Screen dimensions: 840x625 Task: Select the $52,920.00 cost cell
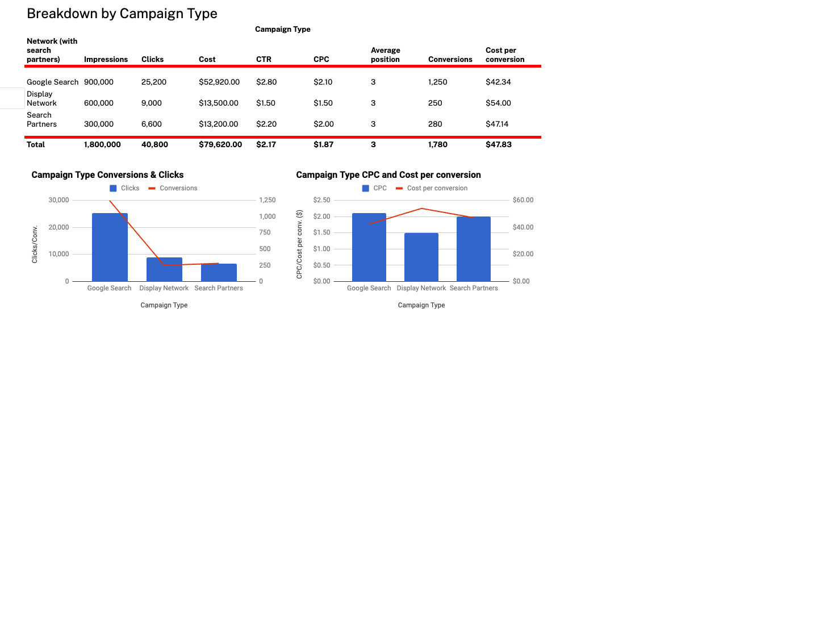(219, 82)
